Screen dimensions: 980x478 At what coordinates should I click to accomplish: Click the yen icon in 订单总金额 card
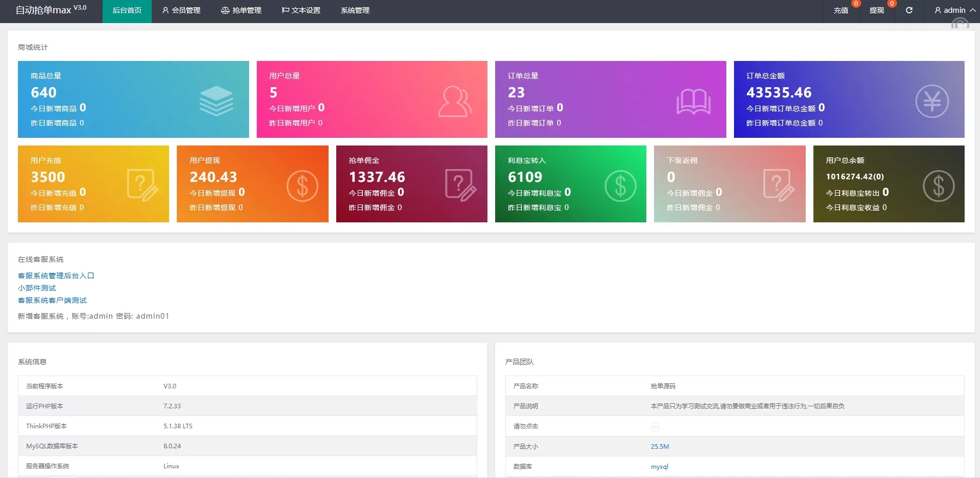pos(931,101)
